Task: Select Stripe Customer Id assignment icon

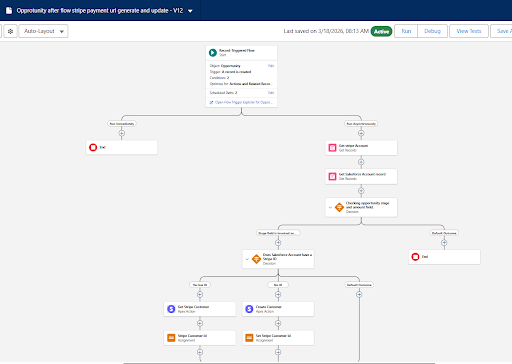Action: [171, 338]
